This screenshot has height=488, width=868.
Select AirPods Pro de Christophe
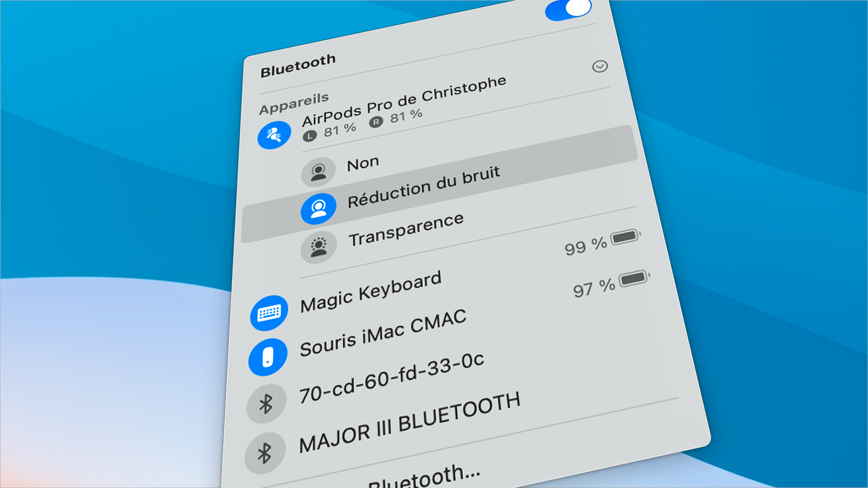[404, 101]
